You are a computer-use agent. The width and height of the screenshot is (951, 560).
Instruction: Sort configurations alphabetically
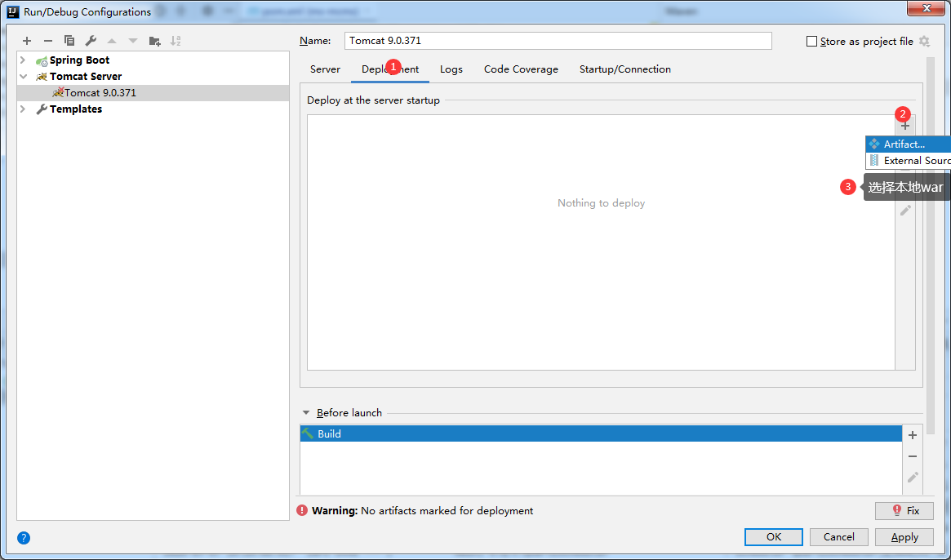point(176,41)
